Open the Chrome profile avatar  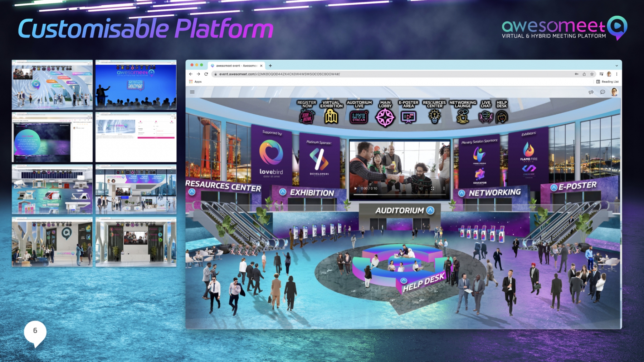[609, 74]
